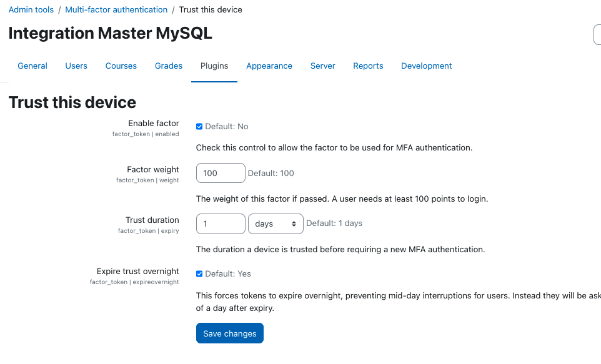Click the 'Default: 1 days' text
This screenshot has height=364, width=601.
click(334, 223)
